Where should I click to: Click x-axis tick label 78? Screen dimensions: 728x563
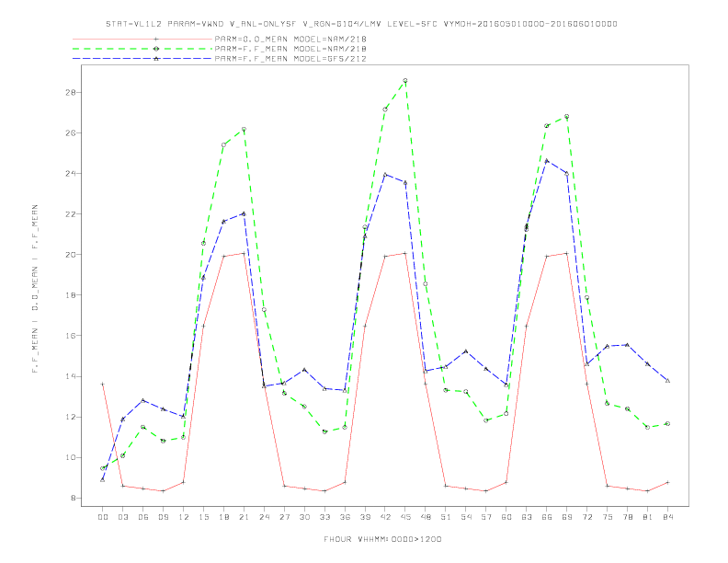tap(627, 517)
